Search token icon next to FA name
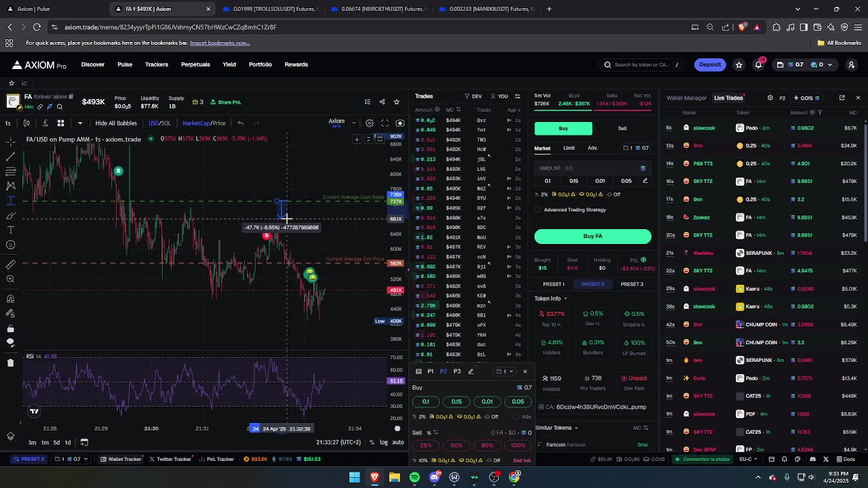868x488 pixels. 60,107
